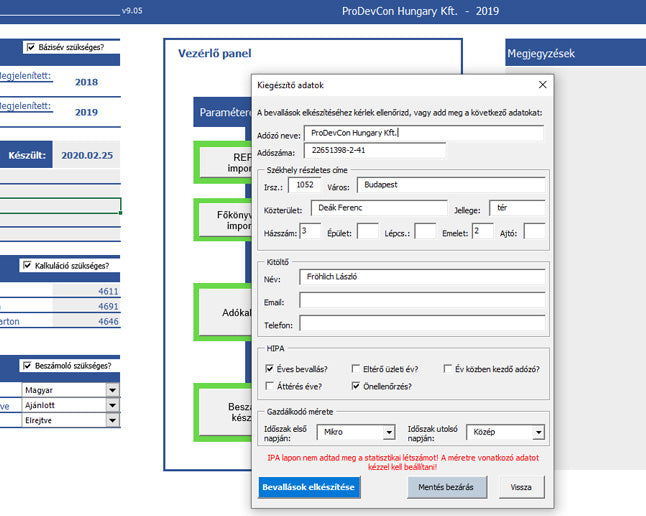Toggle Bázisév szükséges checkbox

pos(30,47)
